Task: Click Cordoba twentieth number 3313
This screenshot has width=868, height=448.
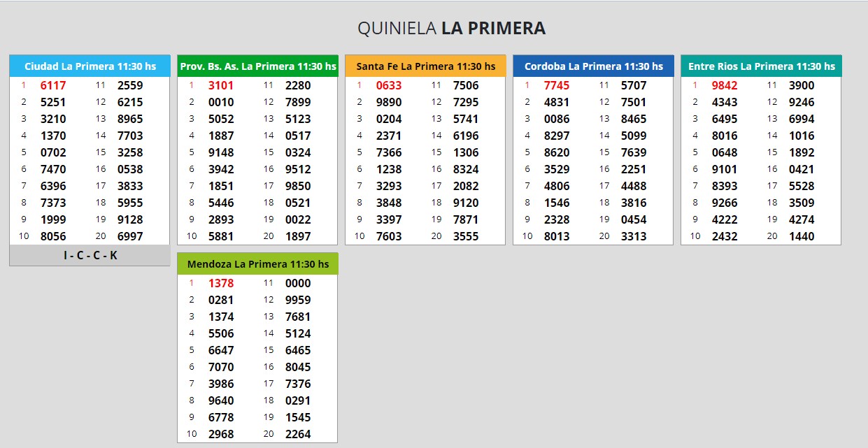Action: pyautogui.click(x=634, y=237)
